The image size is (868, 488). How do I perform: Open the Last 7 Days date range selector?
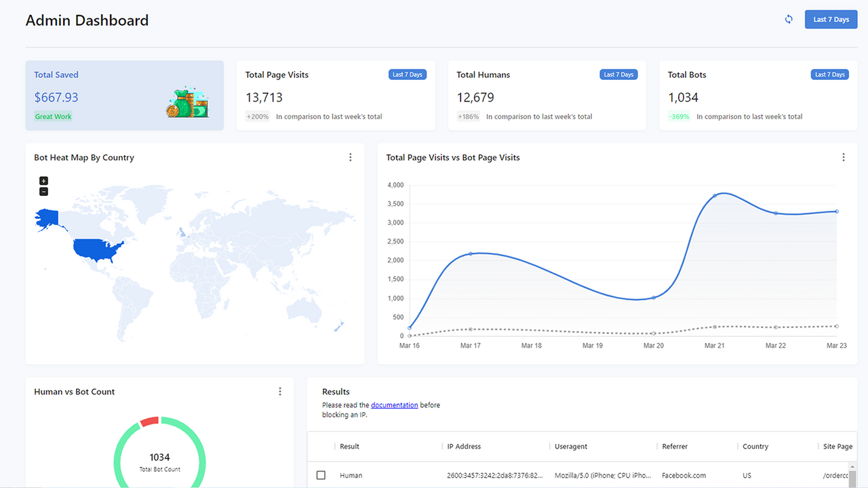831,19
